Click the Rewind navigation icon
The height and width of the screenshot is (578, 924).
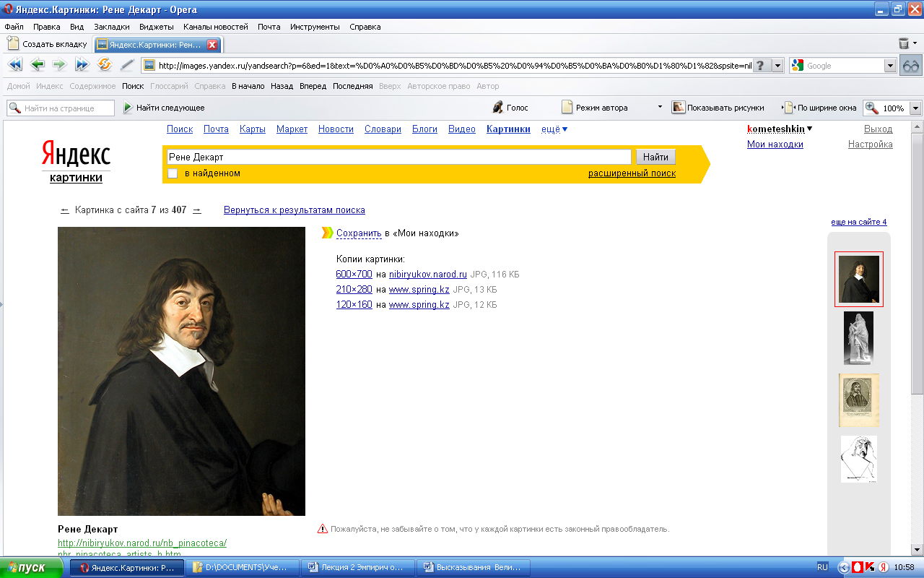point(15,65)
